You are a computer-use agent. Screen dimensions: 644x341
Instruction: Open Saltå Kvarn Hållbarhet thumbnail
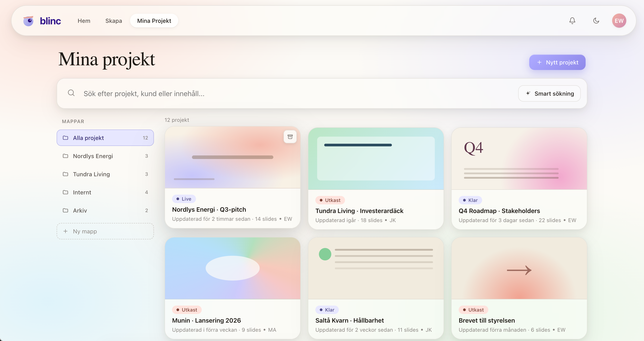click(x=376, y=268)
